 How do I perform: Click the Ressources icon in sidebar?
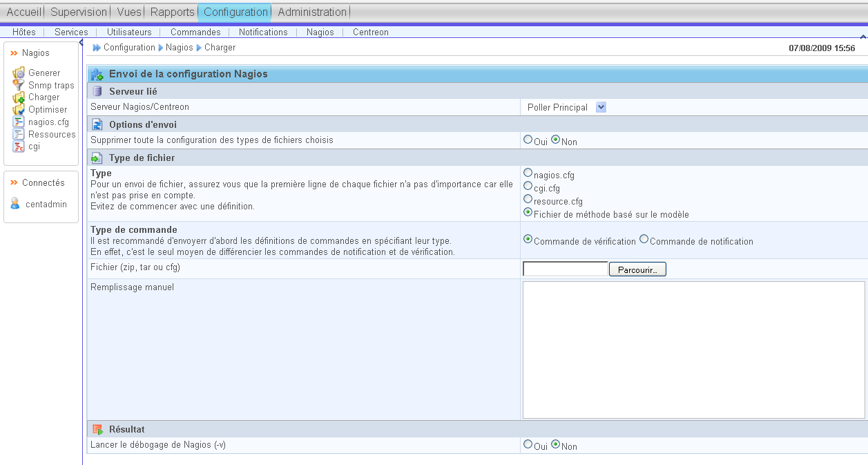click(x=18, y=135)
